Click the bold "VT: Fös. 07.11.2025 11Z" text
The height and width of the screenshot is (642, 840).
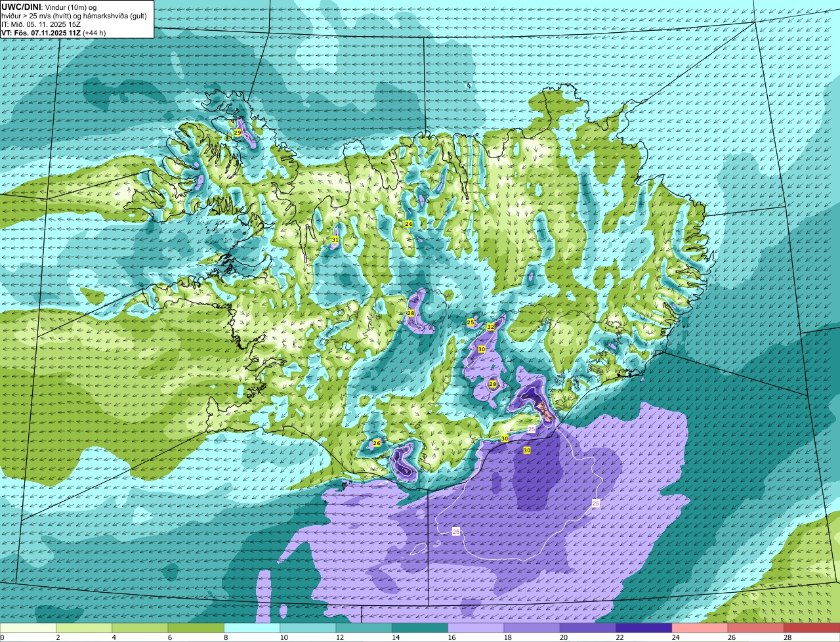41,33
